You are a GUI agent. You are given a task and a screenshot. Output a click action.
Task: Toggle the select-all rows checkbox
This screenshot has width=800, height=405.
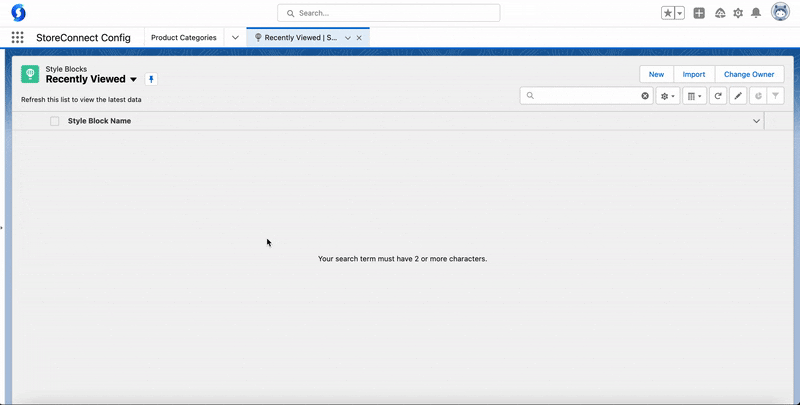click(55, 121)
